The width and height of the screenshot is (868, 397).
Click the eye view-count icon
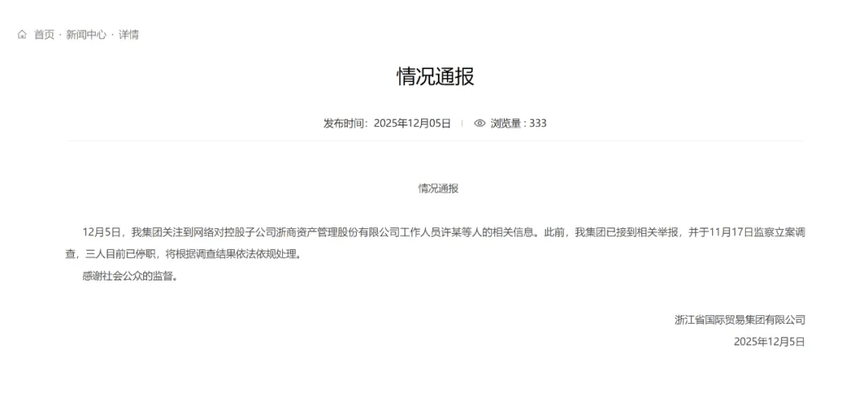pyautogui.click(x=480, y=123)
